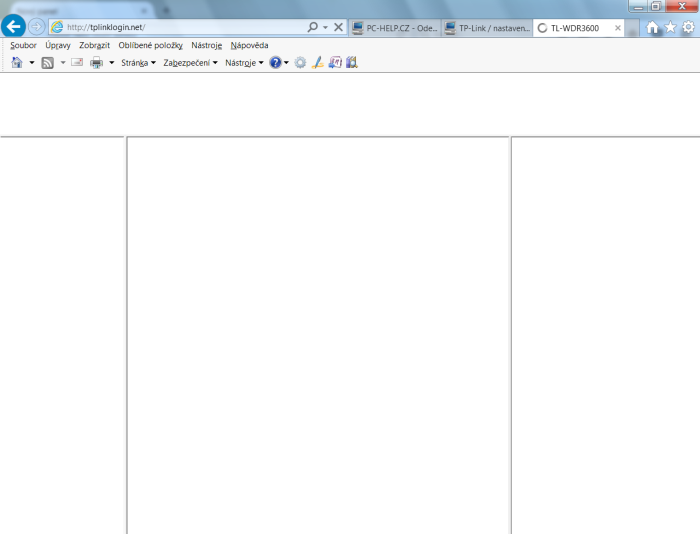Image resolution: width=700 pixels, height=534 pixels.
Task: Open Favorites with the star icon
Action: pyautogui.click(x=670, y=28)
